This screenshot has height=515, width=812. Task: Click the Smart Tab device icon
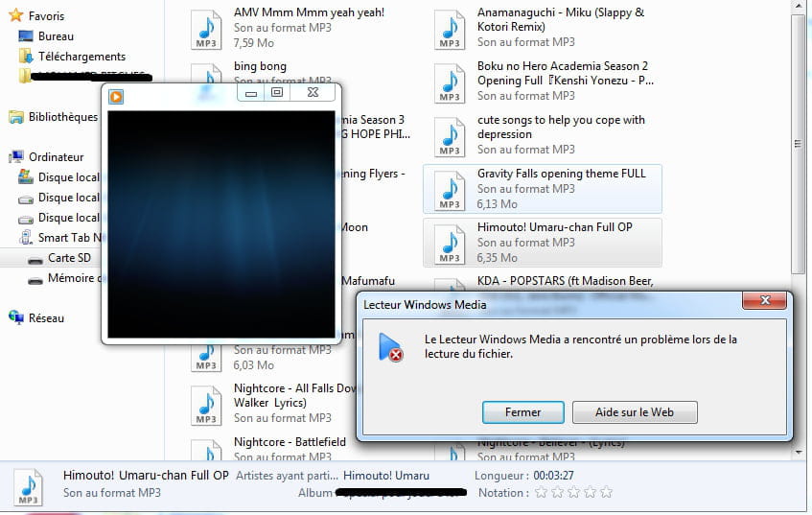(25, 237)
